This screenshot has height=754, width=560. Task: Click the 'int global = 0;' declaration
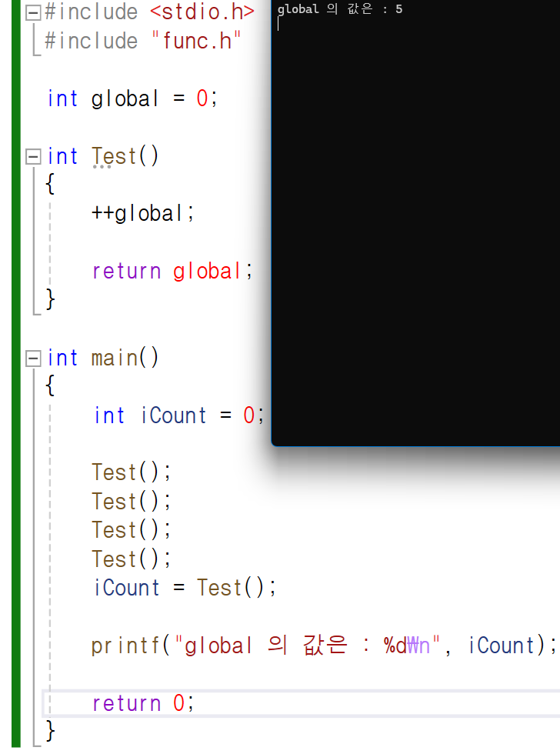point(132,98)
